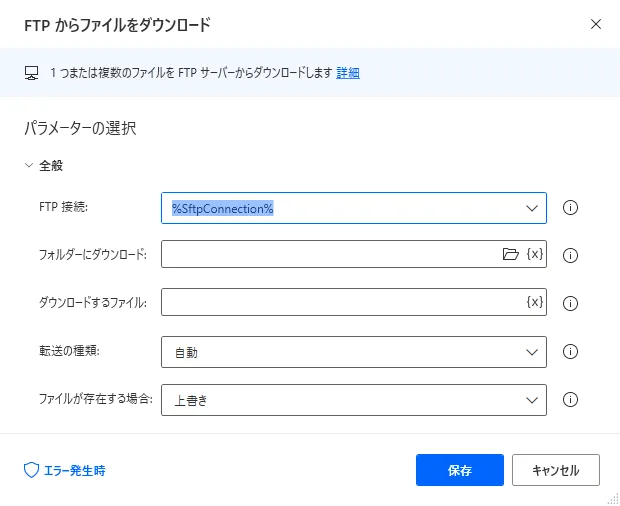
Task: Click info icon for ファイルが存在する場合
Action: pyautogui.click(x=572, y=400)
